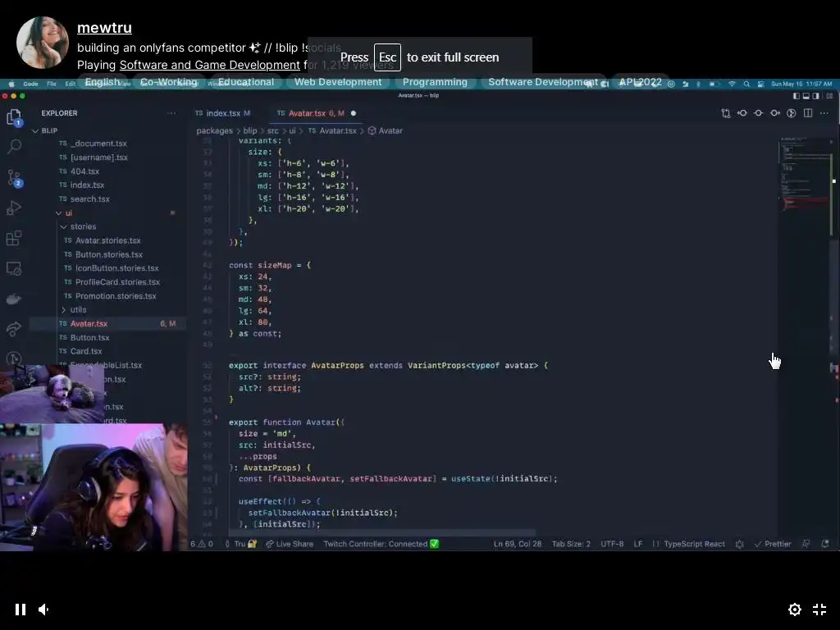Click the customize layout button
This screenshot has width=840, height=630.
829,96
